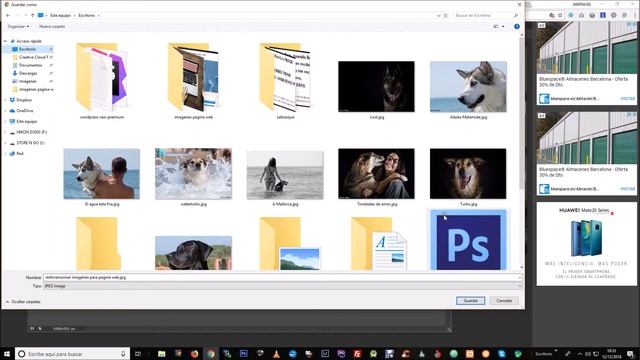The height and width of the screenshot is (360, 640).
Task: Open FileZilla from the taskbar
Action: [357, 354]
